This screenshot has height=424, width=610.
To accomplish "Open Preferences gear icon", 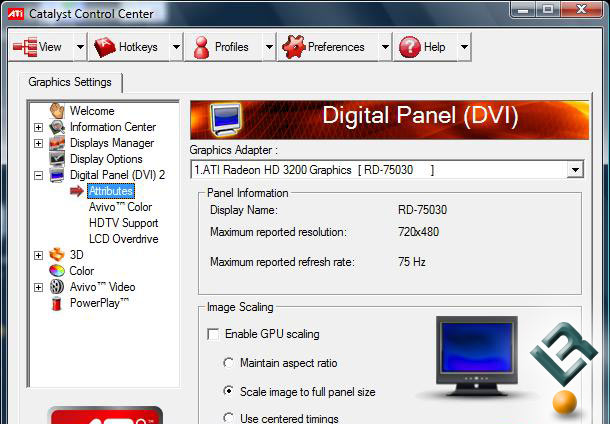I will coord(292,47).
